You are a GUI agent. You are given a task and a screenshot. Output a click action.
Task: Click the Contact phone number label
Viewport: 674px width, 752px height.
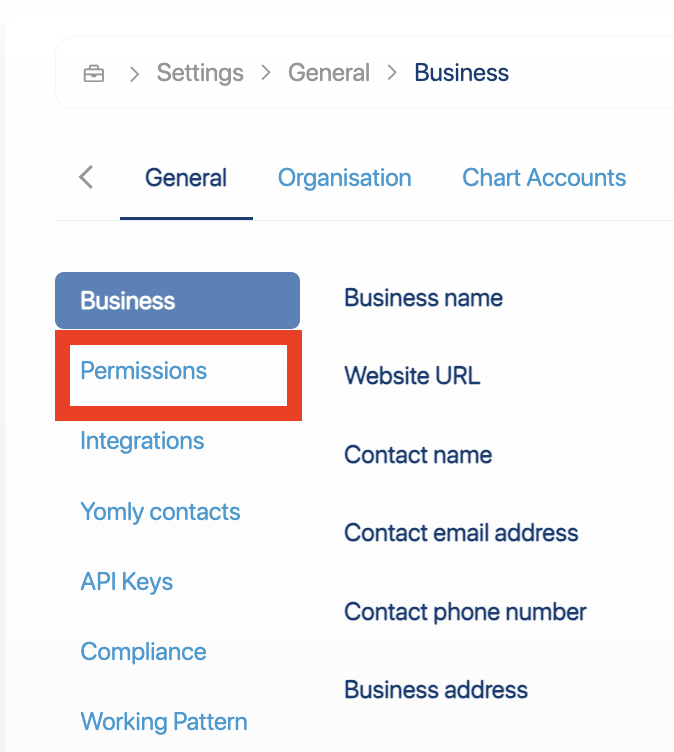465,612
